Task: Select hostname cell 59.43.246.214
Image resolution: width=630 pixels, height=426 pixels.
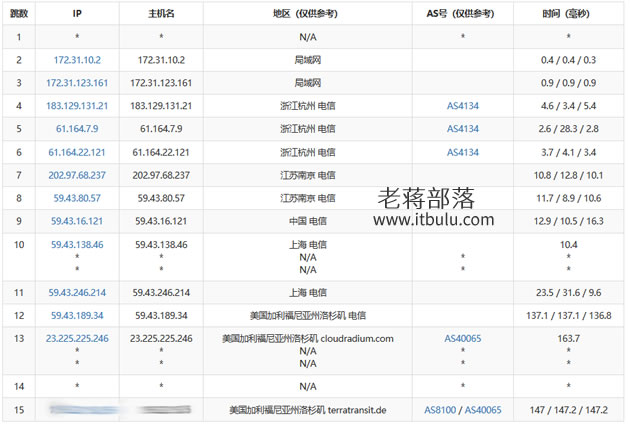Action: click(x=161, y=293)
